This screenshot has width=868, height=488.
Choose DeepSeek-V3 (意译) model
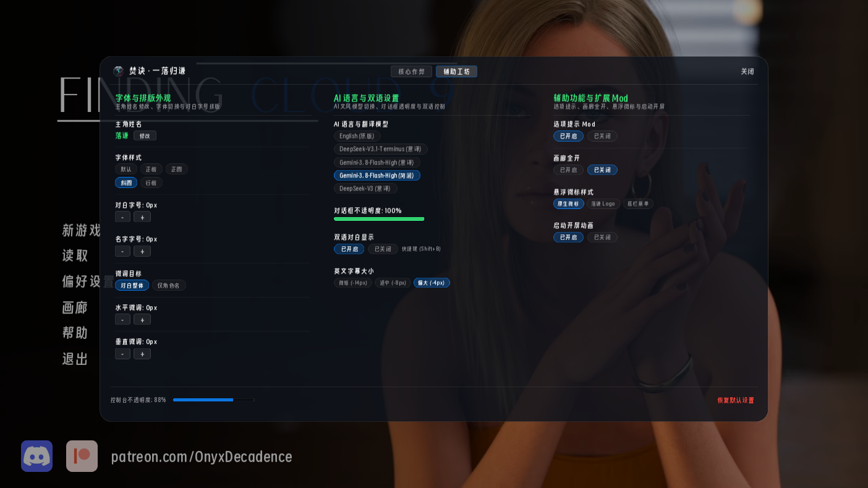click(x=365, y=189)
